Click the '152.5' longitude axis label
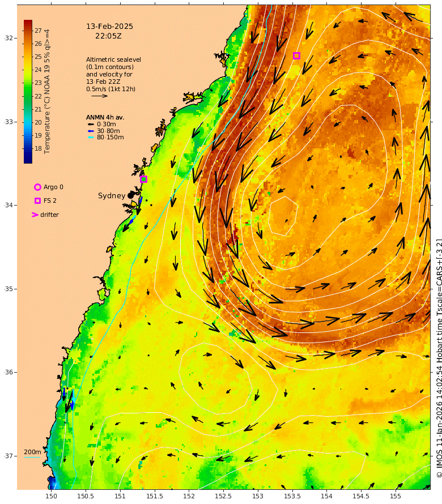Screen dimensions: 442x504 [223, 496]
